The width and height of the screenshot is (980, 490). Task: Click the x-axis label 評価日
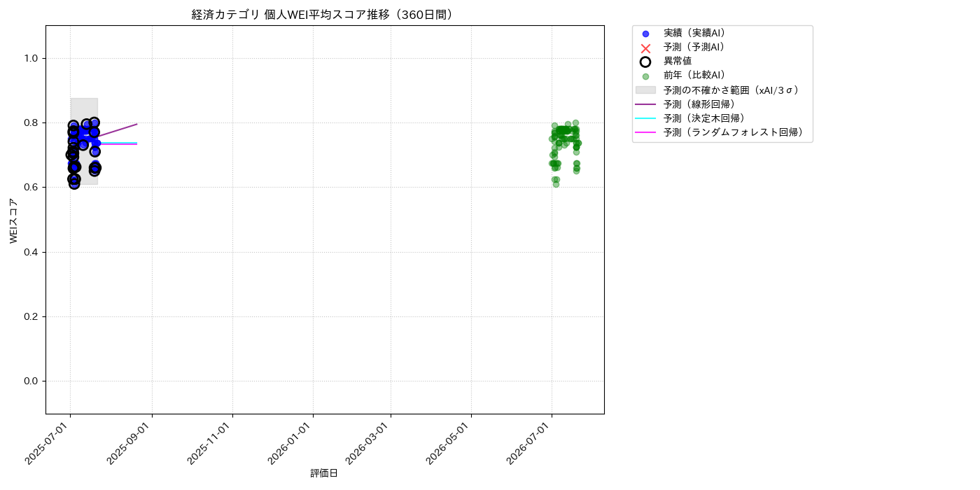pyautogui.click(x=324, y=473)
